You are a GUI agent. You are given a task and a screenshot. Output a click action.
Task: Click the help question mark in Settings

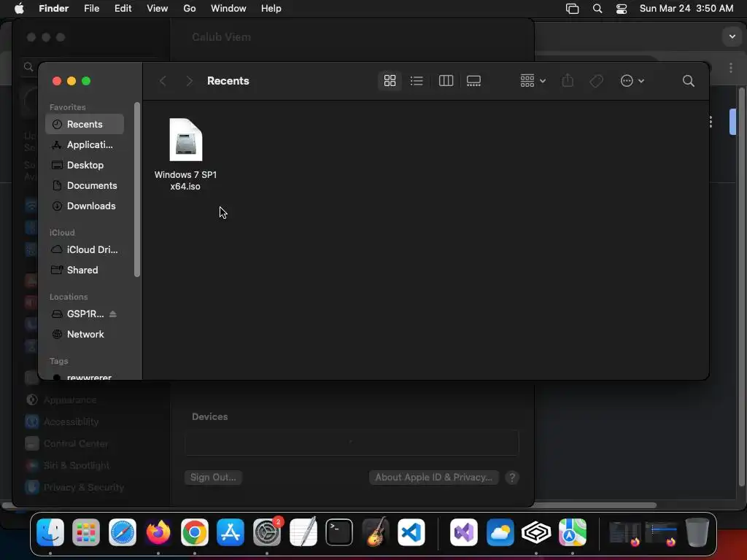click(512, 477)
